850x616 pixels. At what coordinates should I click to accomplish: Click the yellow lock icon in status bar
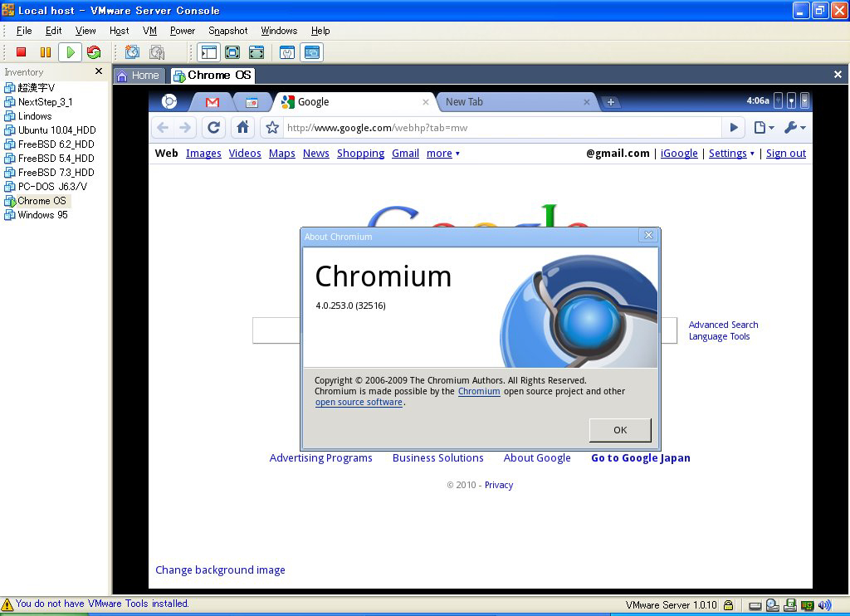[x=729, y=604]
